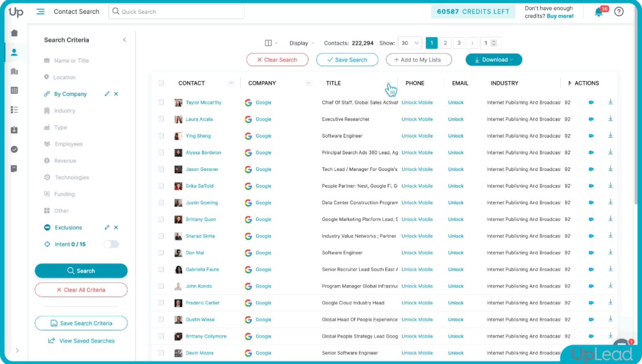
Task: Expand the Revenue search criteria
Action: 60,161
